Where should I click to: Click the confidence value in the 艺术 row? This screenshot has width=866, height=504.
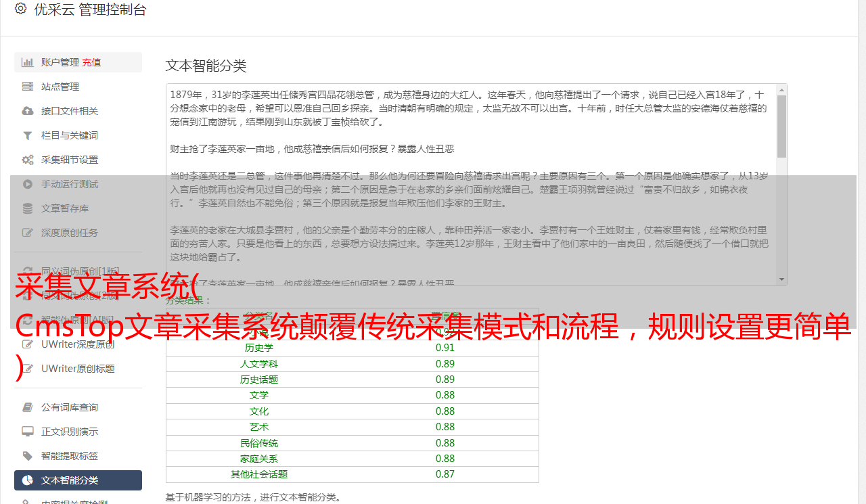tap(445, 427)
